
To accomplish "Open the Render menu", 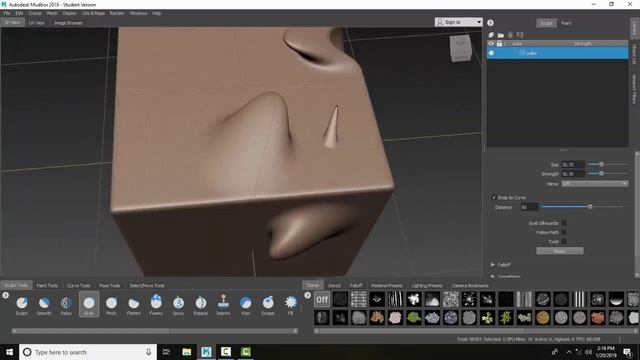I will point(117,13).
